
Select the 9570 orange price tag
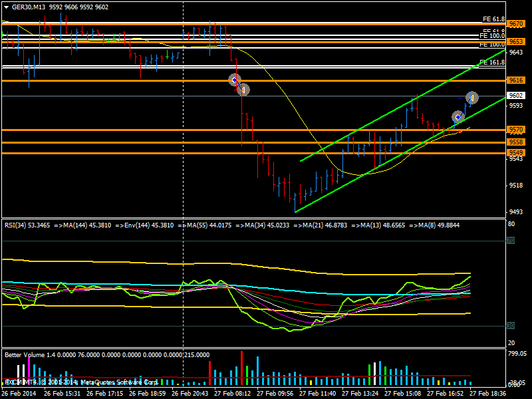(x=516, y=130)
